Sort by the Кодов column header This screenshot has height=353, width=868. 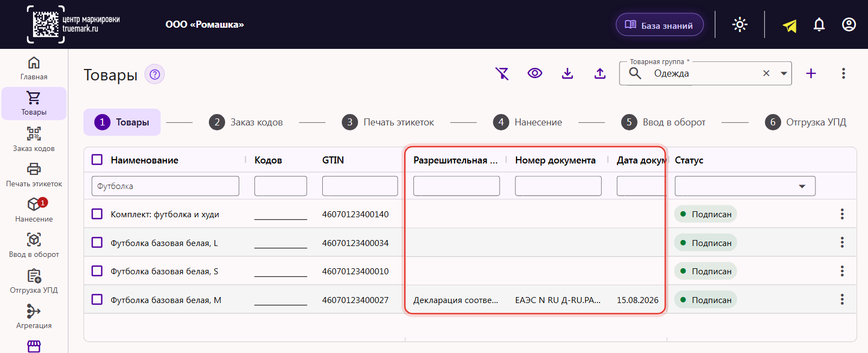(268, 160)
